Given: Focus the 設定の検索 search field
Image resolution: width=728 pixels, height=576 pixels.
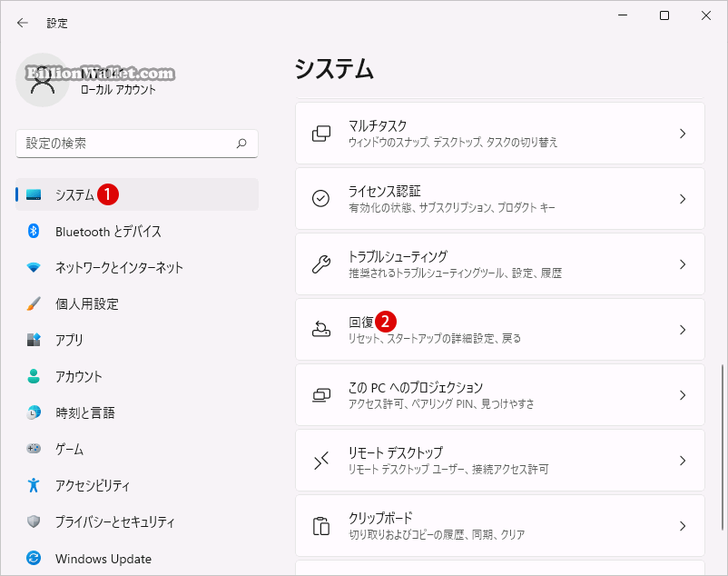Looking at the screenshot, I should [137, 144].
